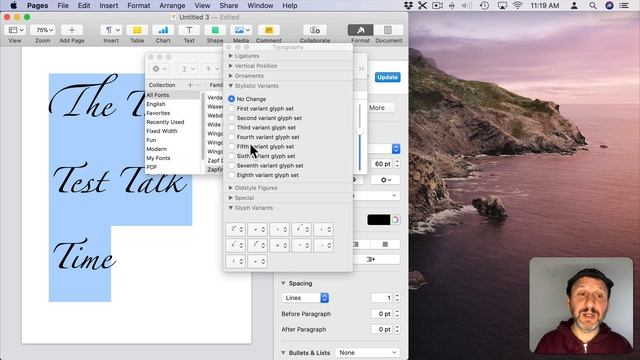Select Fourth variant glyph set
The height and width of the screenshot is (360, 640).
[x=231, y=137]
